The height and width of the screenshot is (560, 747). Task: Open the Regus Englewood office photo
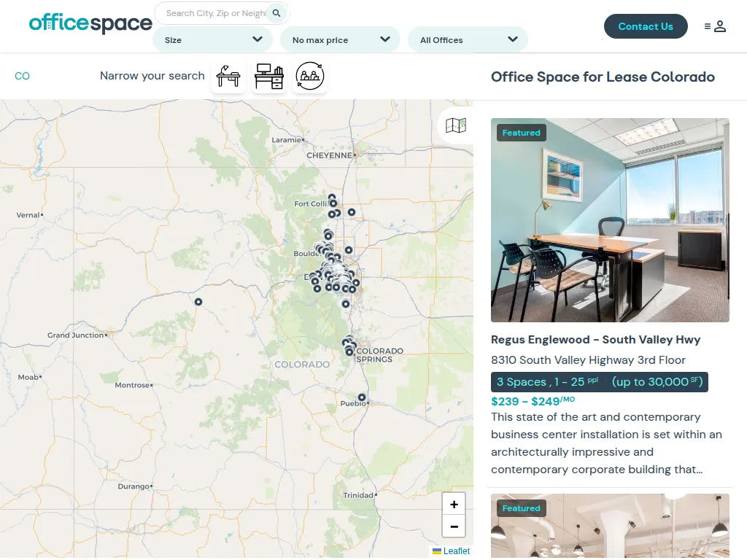(610, 220)
